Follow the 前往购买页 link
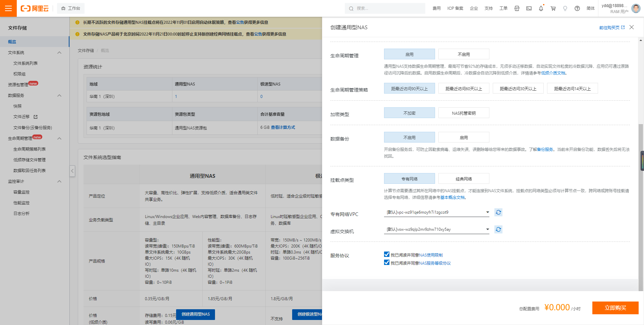 click(612, 28)
